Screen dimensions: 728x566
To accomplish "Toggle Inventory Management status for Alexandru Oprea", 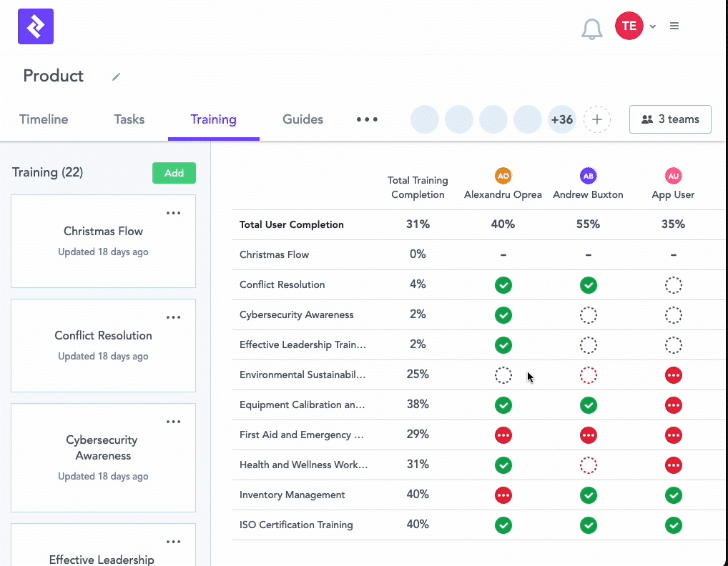I will pyautogui.click(x=503, y=495).
